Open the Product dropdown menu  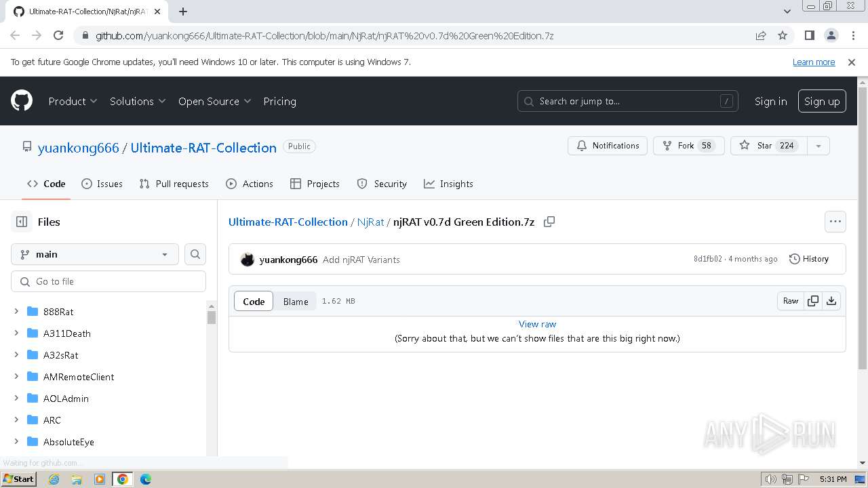pos(73,101)
